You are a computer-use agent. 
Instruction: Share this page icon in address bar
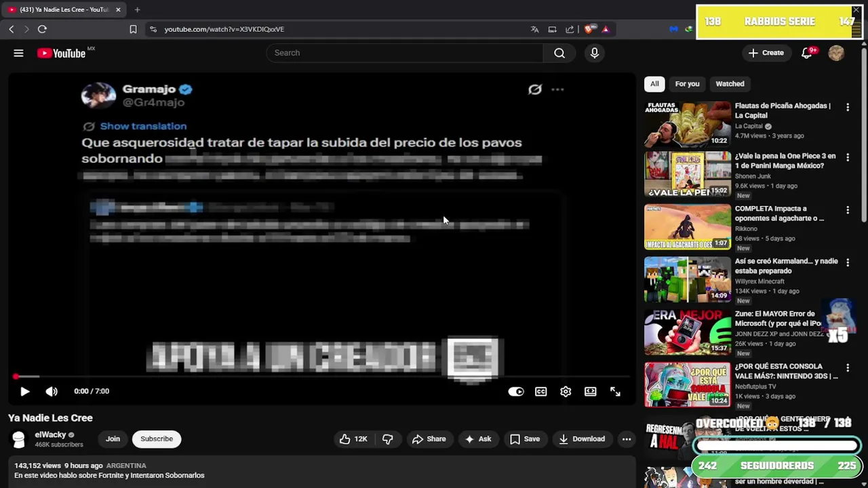coord(570,29)
